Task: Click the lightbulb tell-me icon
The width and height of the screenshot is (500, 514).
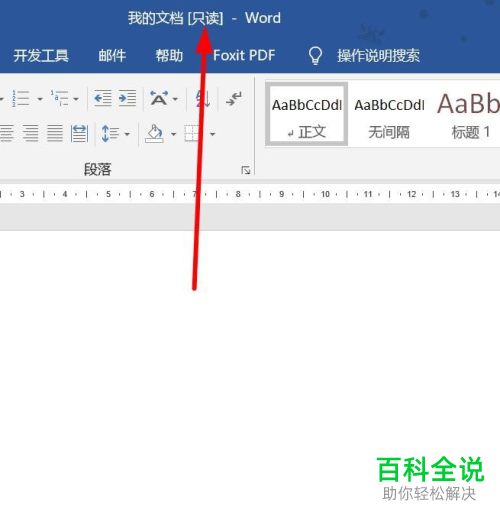Action: pos(315,55)
